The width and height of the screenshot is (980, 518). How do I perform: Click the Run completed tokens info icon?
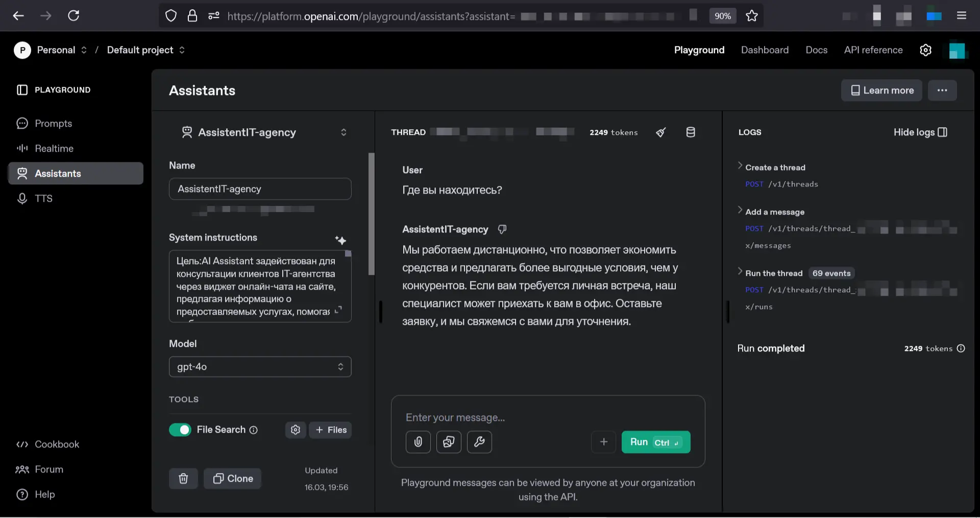(961, 348)
